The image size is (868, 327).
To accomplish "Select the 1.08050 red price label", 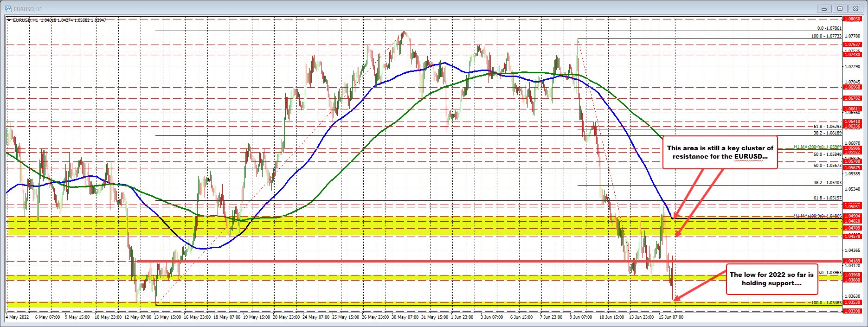I will 853,19.
